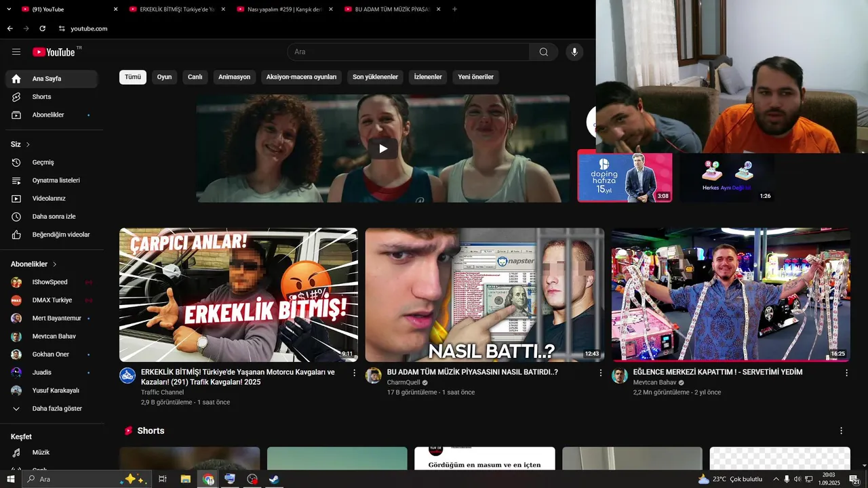Open Task View on the taskbar
This screenshot has height=488, width=868.
coord(163,479)
